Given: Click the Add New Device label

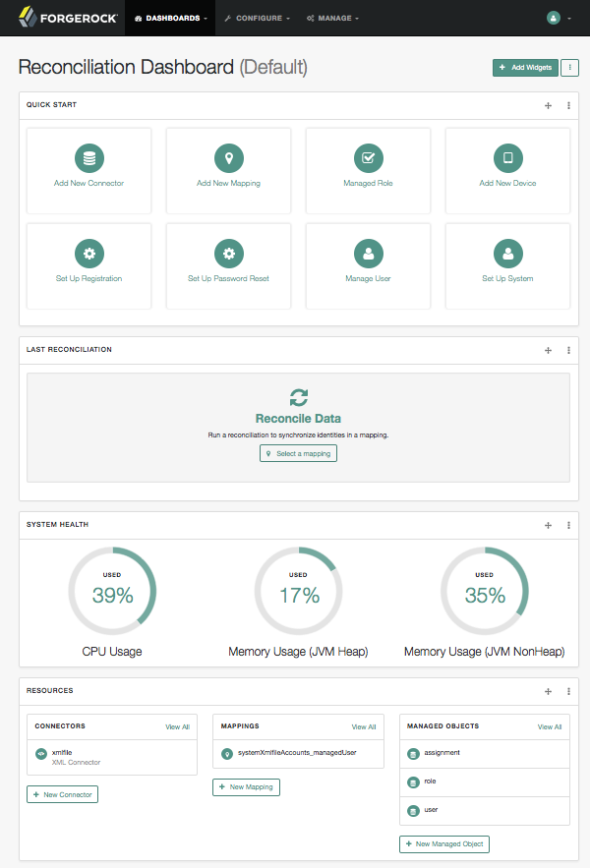Looking at the screenshot, I should click(507, 183).
